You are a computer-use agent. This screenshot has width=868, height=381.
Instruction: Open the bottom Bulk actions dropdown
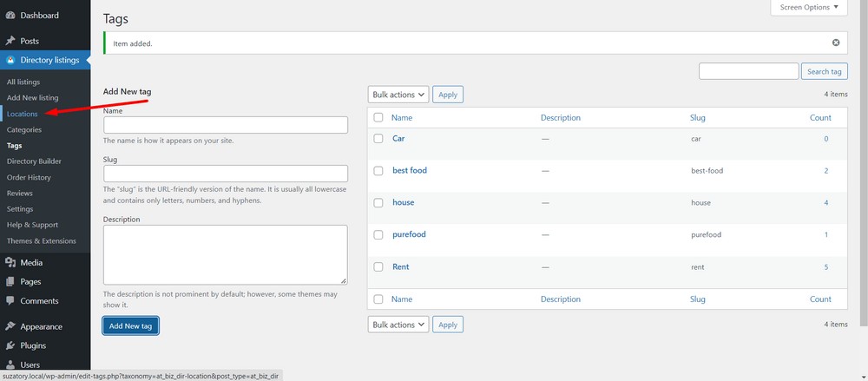(398, 325)
